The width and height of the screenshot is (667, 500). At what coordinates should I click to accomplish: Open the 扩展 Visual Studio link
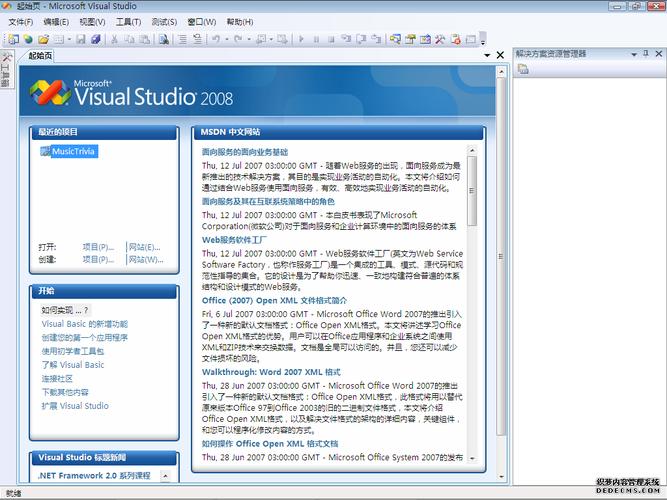(75, 406)
